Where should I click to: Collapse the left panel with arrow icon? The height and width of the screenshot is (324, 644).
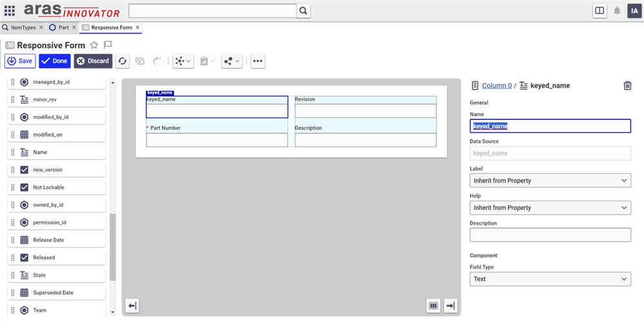(x=132, y=306)
